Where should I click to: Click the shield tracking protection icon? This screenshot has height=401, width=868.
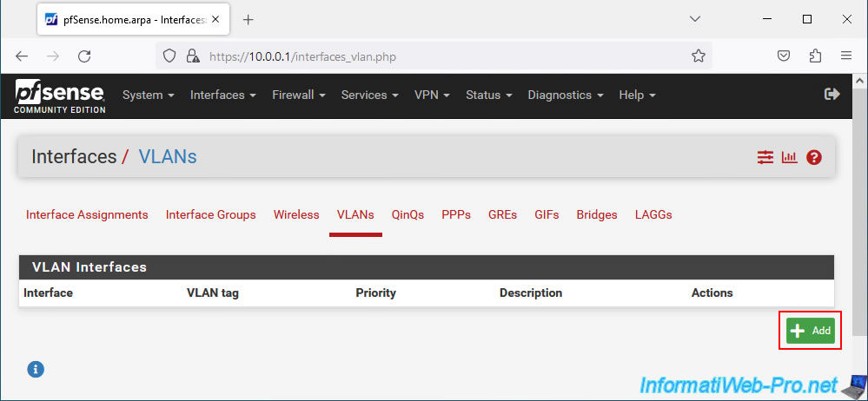[x=169, y=56]
